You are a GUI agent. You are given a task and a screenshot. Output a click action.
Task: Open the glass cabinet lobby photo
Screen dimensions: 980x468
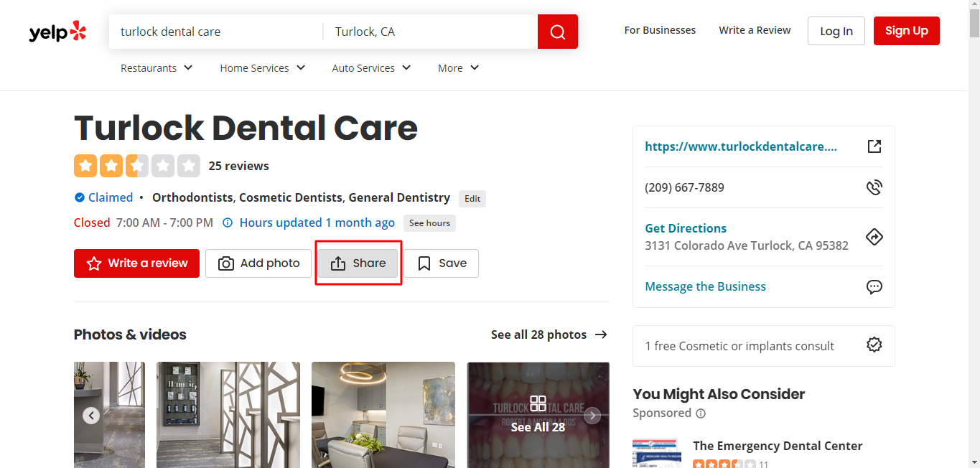(228, 415)
